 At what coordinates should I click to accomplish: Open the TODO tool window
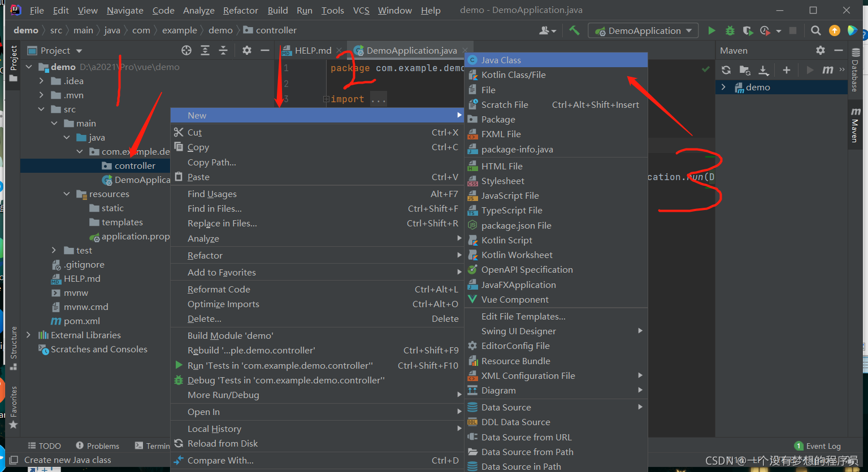click(44, 446)
